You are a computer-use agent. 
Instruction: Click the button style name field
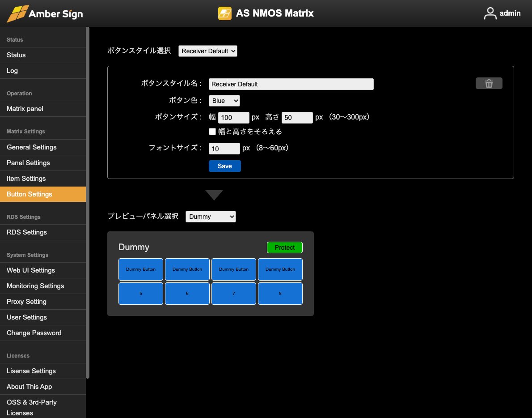(291, 84)
